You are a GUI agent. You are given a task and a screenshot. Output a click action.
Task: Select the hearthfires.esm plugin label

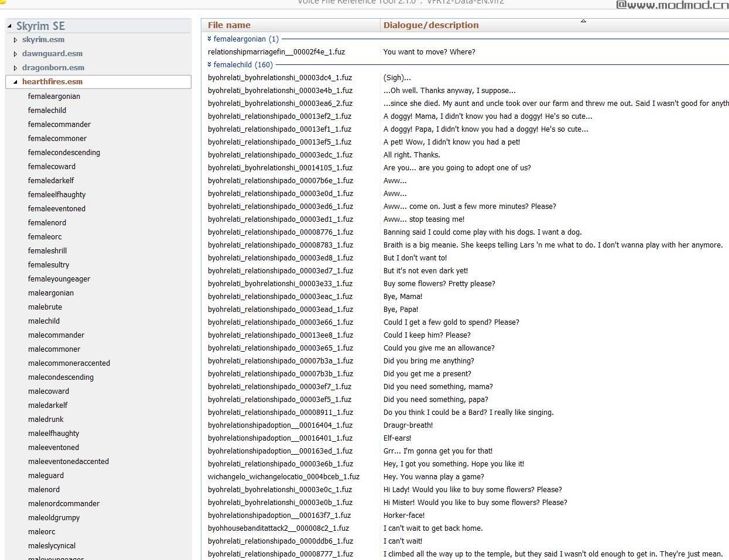pos(52,82)
